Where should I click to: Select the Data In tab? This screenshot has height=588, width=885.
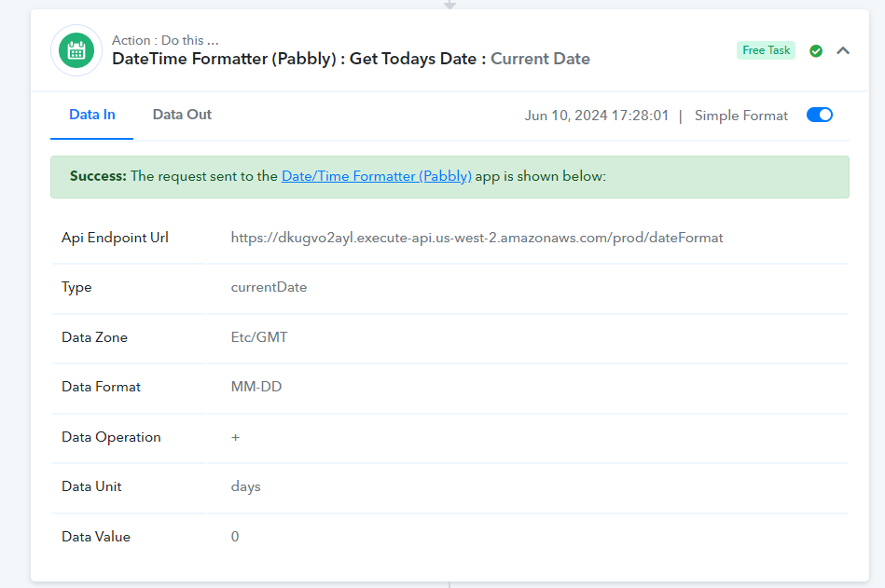point(92,115)
